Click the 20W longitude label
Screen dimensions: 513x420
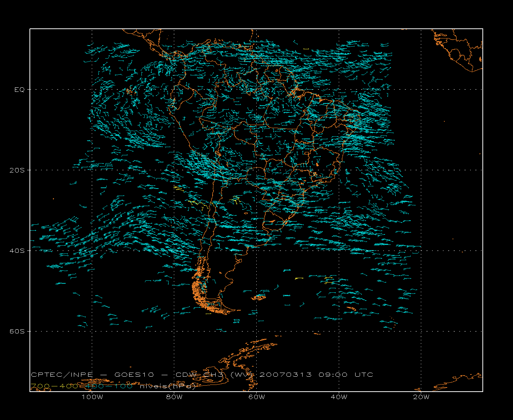[x=421, y=397]
